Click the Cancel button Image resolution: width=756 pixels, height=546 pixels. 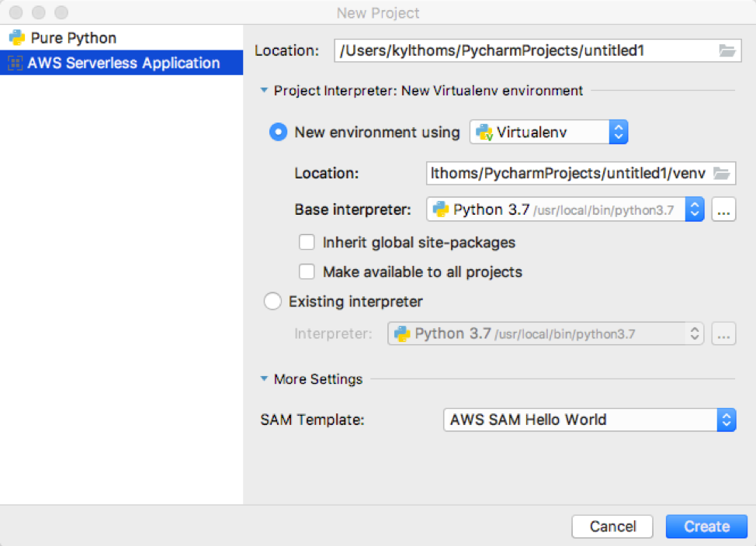(612, 527)
